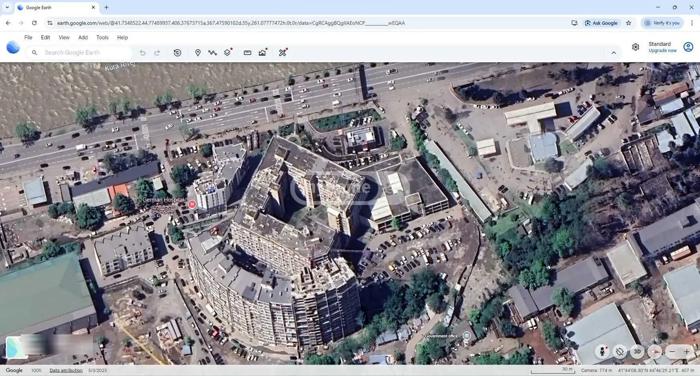Click the imagery date in status bar
The image size is (700, 376).
(98, 371)
